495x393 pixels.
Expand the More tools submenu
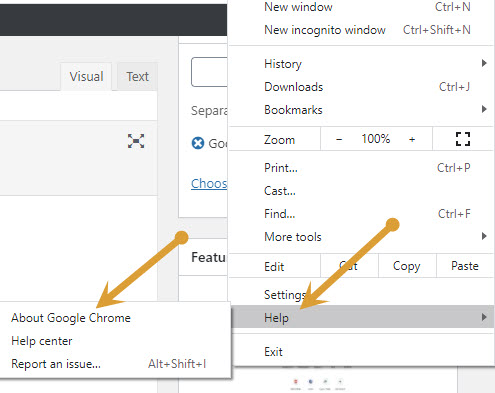361,237
